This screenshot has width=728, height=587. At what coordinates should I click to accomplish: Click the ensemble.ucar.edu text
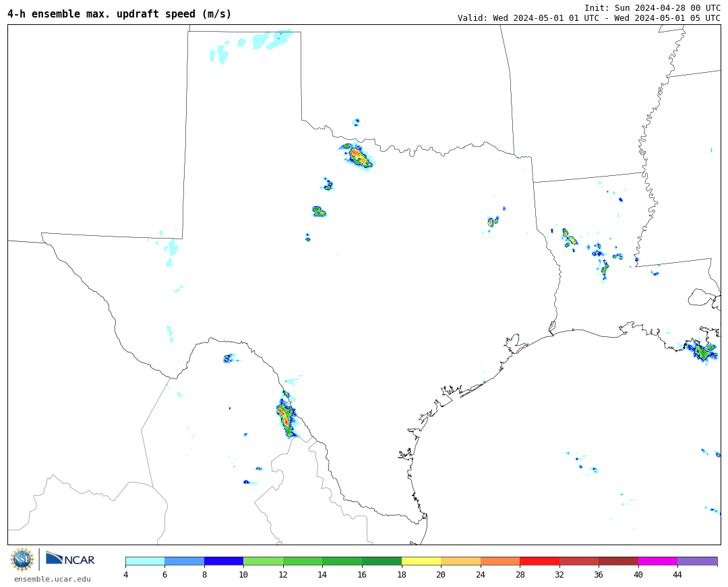coord(53,579)
